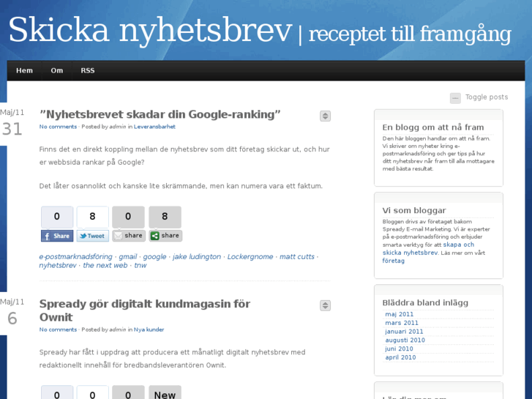Click the date number 6 beside the Ownit post
Viewport: 532px width, 399px height.
coord(12,318)
